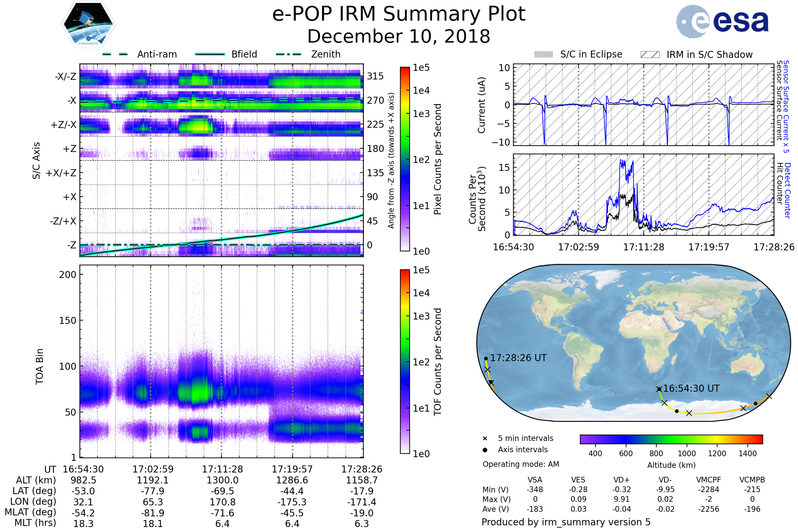Click the Sensor Surface Current x 5 label
This screenshot has width=798, height=532.
click(786, 106)
